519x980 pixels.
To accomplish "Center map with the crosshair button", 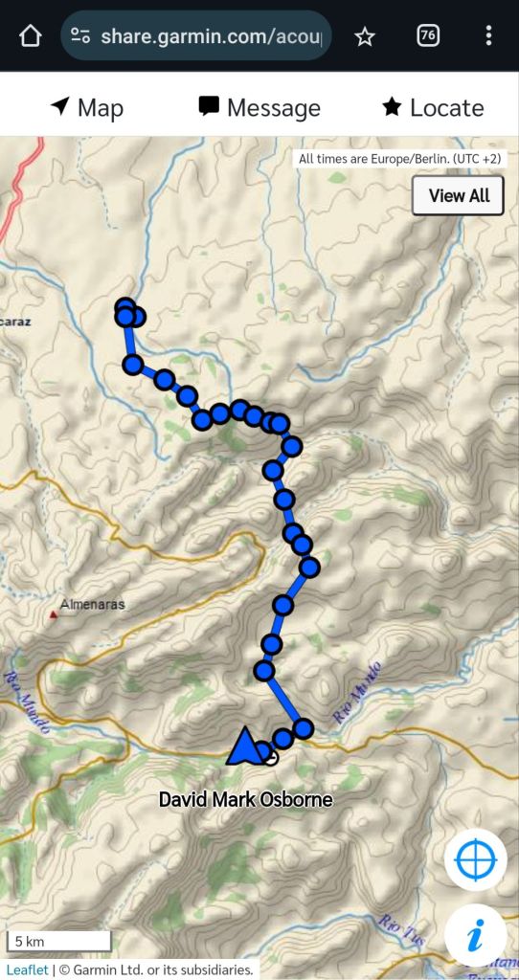I will [476, 860].
